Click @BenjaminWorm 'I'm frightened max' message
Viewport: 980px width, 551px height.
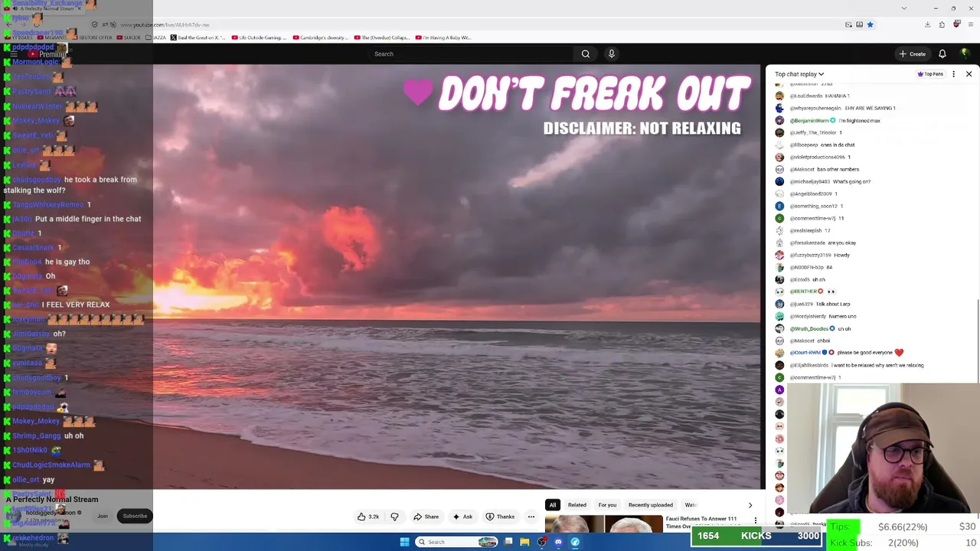point(835,120)
